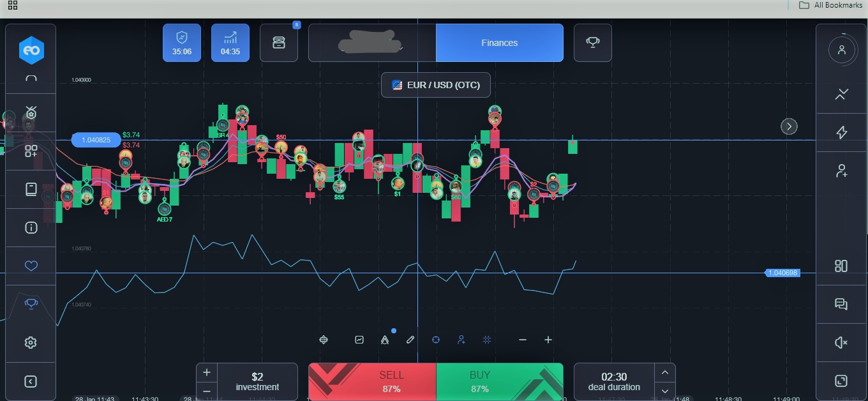Toggle social trading traders display icon

pos(461,340)
